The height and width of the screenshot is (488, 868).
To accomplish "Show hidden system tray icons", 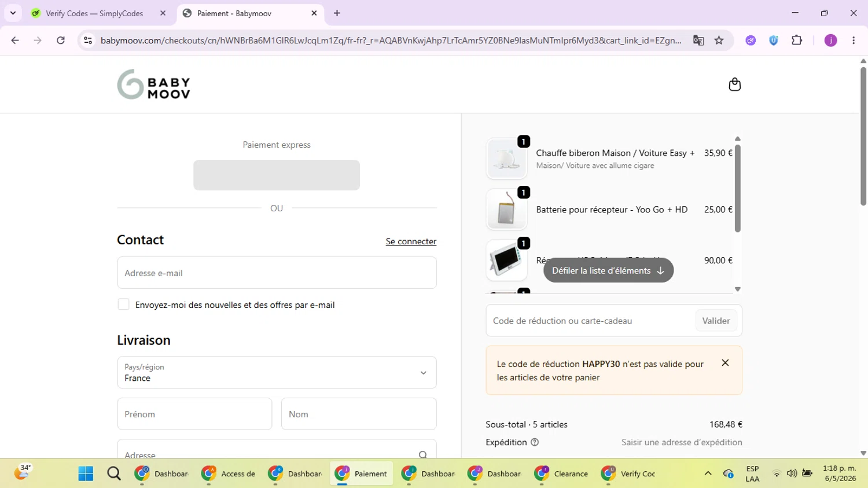I will coord(708,474).
